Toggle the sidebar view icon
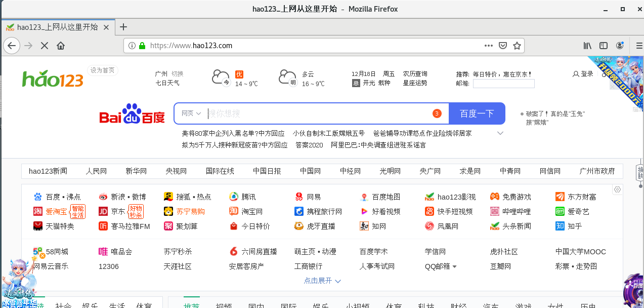Viewport: 644px width, 308px height. pyautogui.click(x=604, y=46)
